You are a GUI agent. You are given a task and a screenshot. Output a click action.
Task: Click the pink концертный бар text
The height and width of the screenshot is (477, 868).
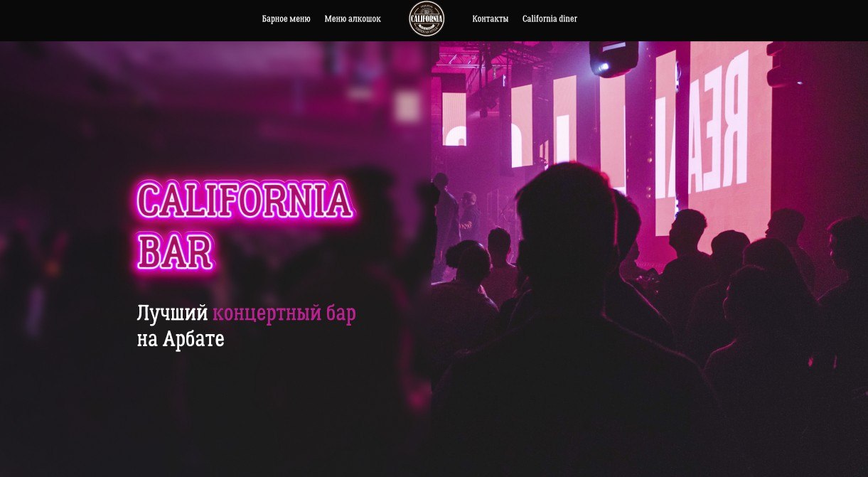pos(284,313)
